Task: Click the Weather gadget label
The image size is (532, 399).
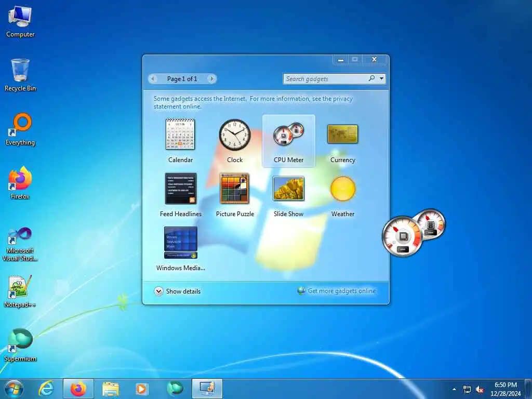Action: click(x=343, y=214)
